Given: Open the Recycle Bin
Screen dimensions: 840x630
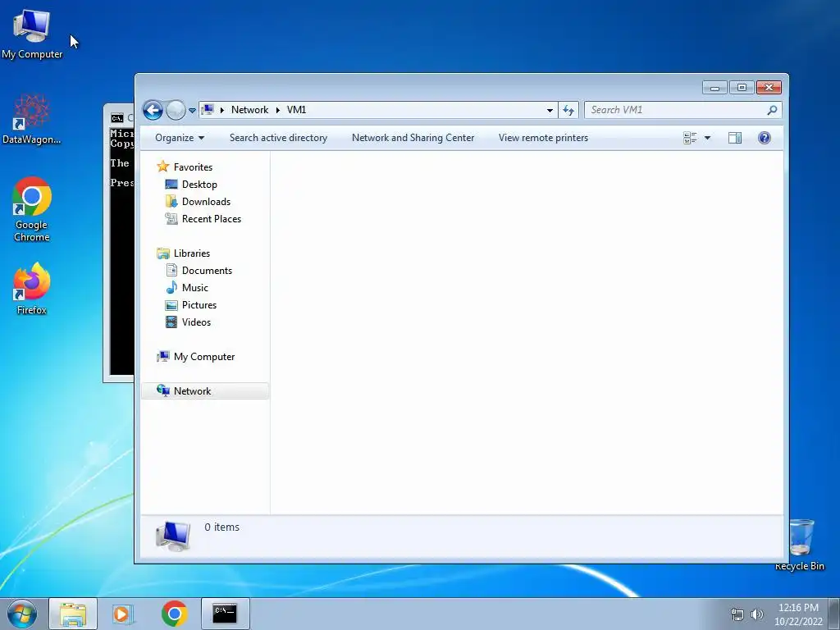Looking at the screenshot, I should click(800, 545).
